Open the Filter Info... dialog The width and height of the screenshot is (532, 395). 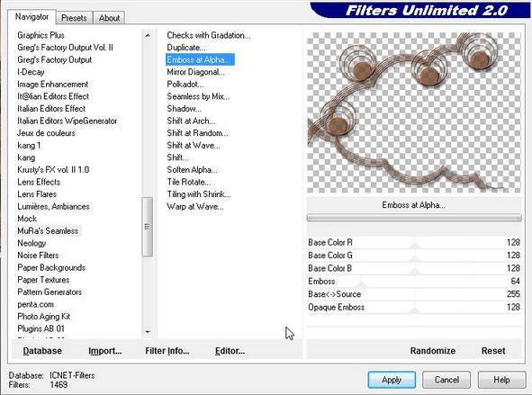tap(167, 351)
